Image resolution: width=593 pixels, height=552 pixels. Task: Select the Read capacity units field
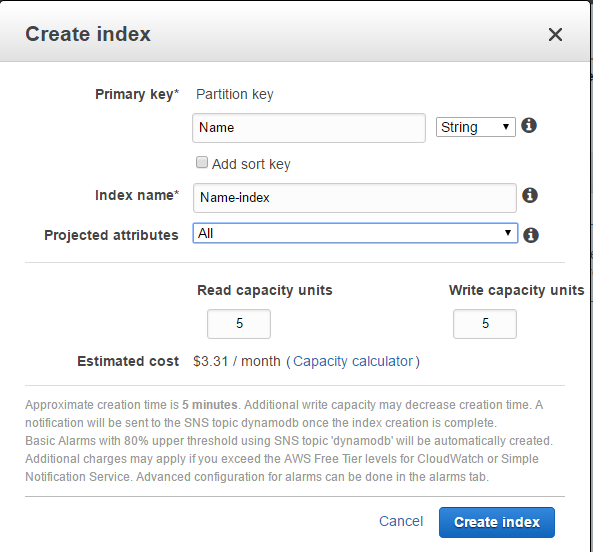(x=239, y=324)
